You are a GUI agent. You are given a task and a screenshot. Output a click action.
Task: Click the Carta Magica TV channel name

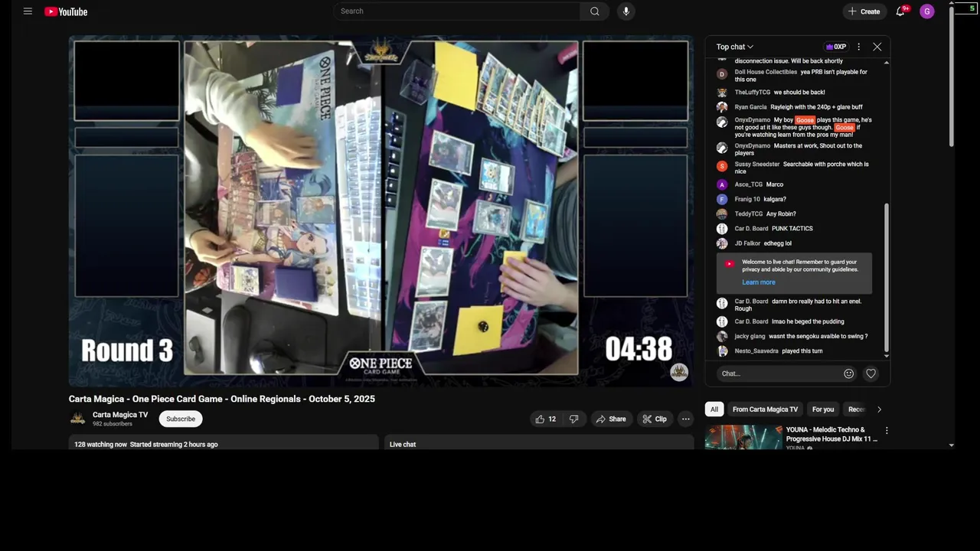(120, 415)
